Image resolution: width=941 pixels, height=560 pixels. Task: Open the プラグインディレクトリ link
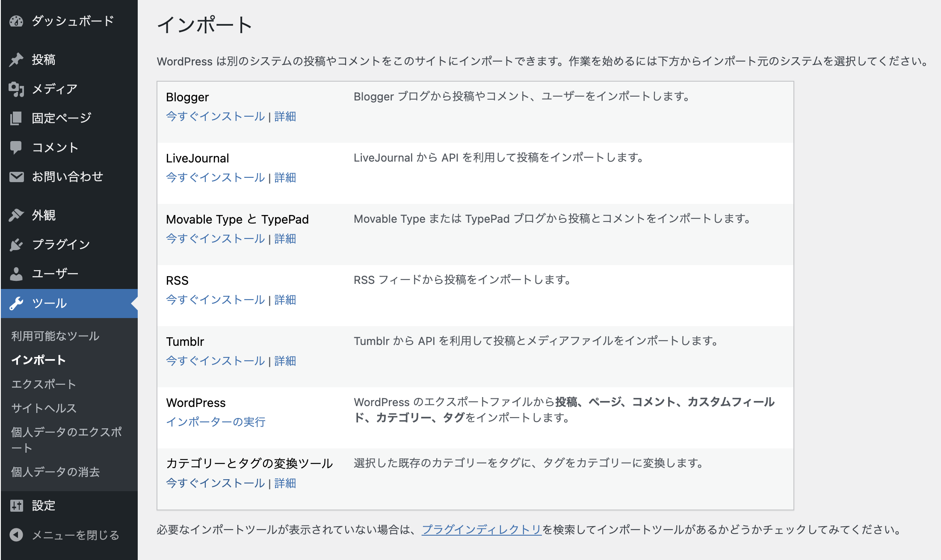pos(481,529)
